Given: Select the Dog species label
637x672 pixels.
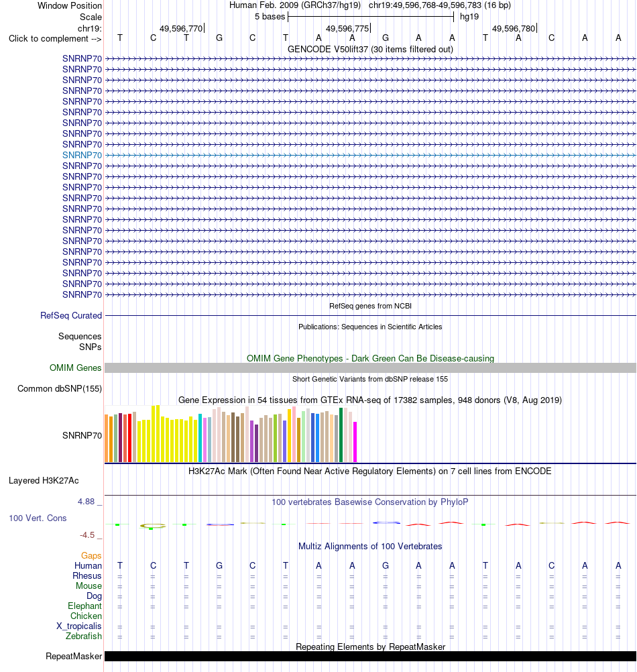Looking at the screenshot, I should click(x=95, y=596).
